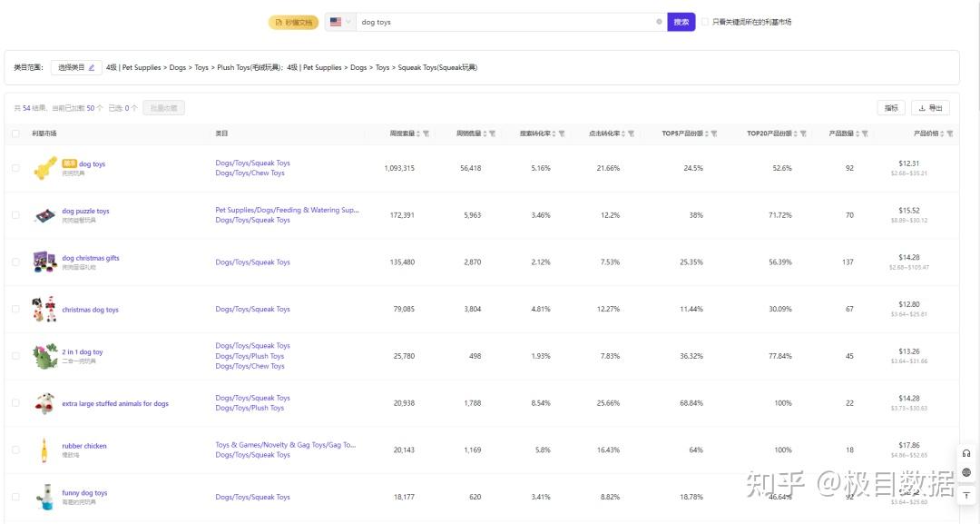Click the headset support icon
Screen dimensions: 980x524
click(966, 453)
